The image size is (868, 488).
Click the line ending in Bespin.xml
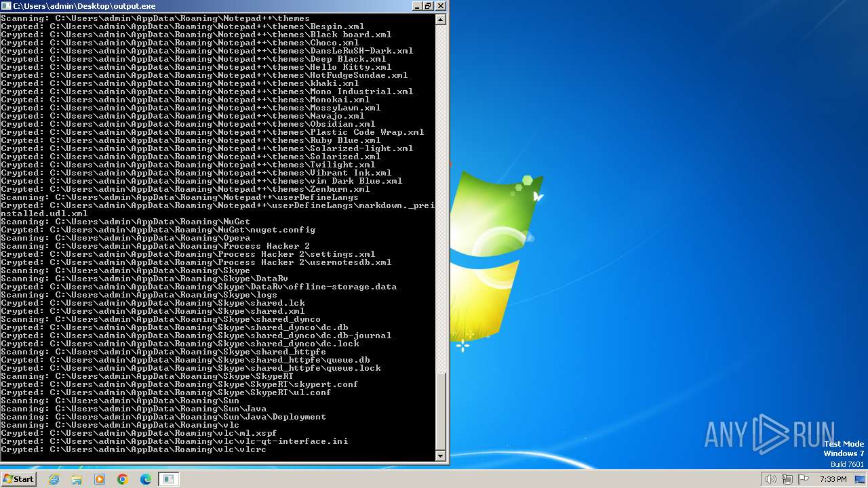[x=182, y=26]
